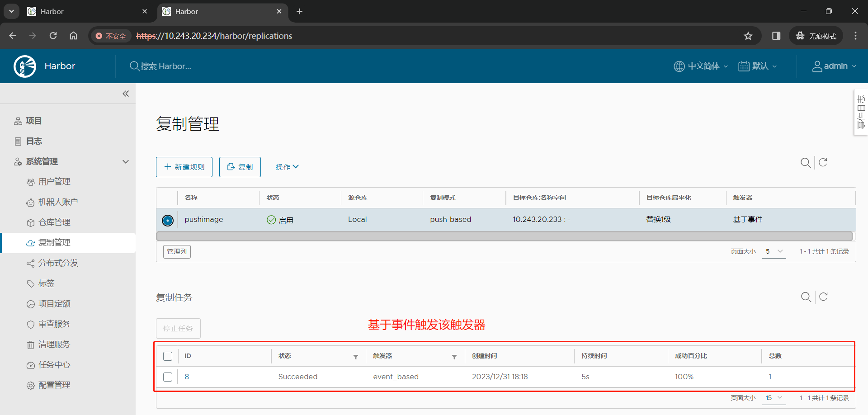Screen dimensions: 868x415
Task: Click the push-based replication mode cell
Action: click(x=450, y=220)
